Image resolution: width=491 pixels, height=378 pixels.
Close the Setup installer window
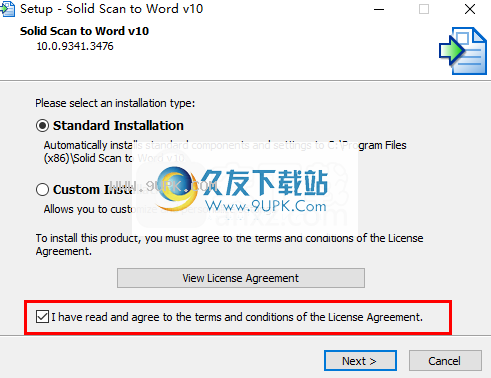click(x=470, y=9)
